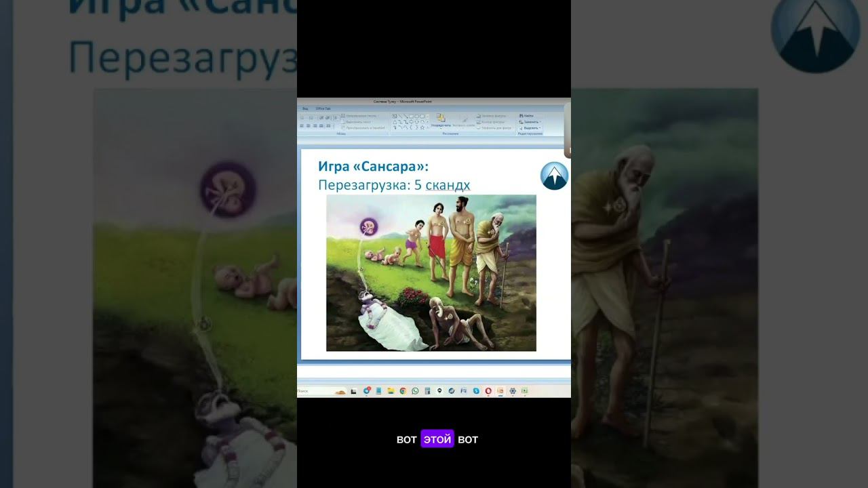
Task: Open Calculator from the taskbar
Action: point(427,391)
